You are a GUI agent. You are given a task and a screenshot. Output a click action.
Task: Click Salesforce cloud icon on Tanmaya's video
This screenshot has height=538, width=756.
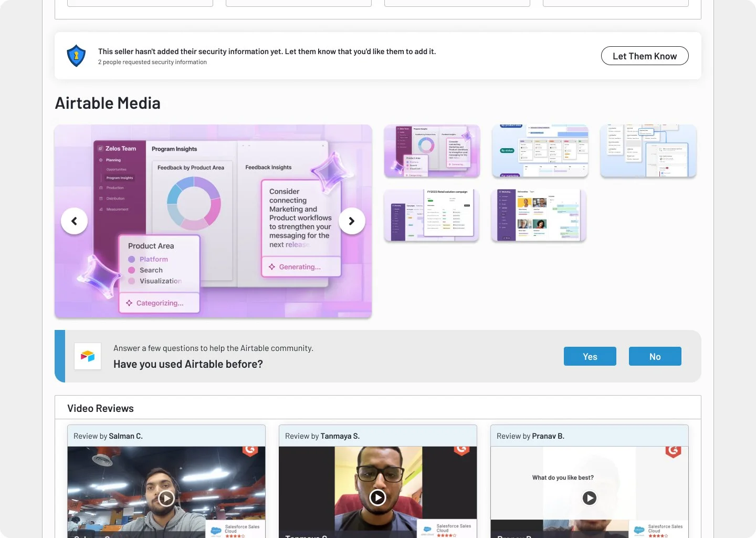[427, 530]
